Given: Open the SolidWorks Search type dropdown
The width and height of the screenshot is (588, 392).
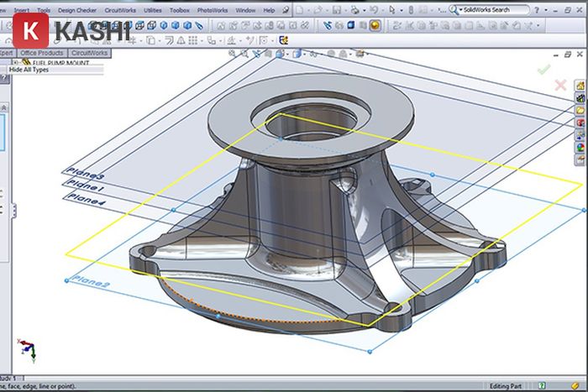Looking at the screenshot, I should tap(461, 10).
